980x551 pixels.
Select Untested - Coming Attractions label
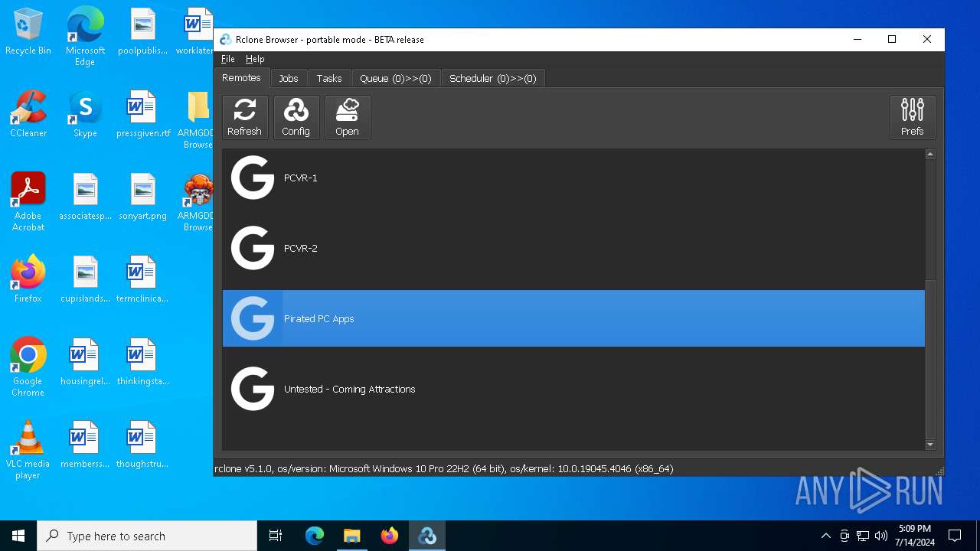coord(350,389)
